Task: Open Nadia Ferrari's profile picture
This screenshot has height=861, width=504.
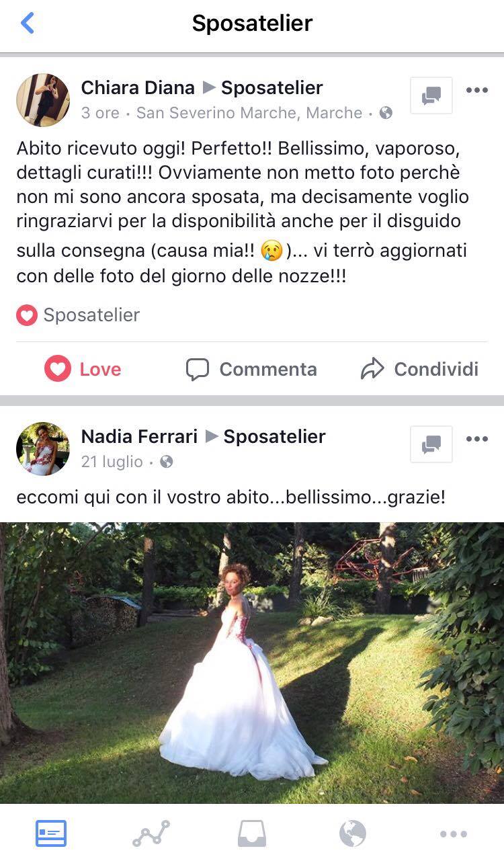Action: 43,448
